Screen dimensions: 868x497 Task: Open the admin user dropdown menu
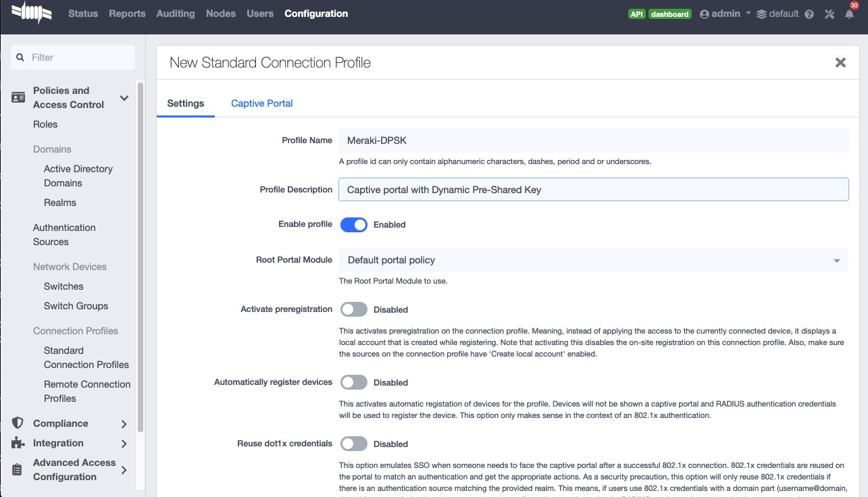725,14
